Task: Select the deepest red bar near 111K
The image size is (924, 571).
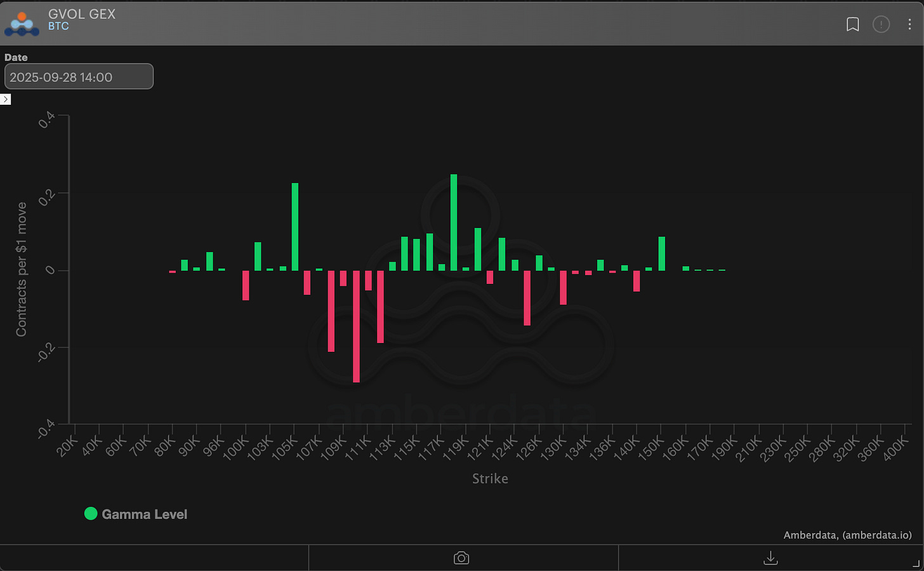Action: [356, 326]
